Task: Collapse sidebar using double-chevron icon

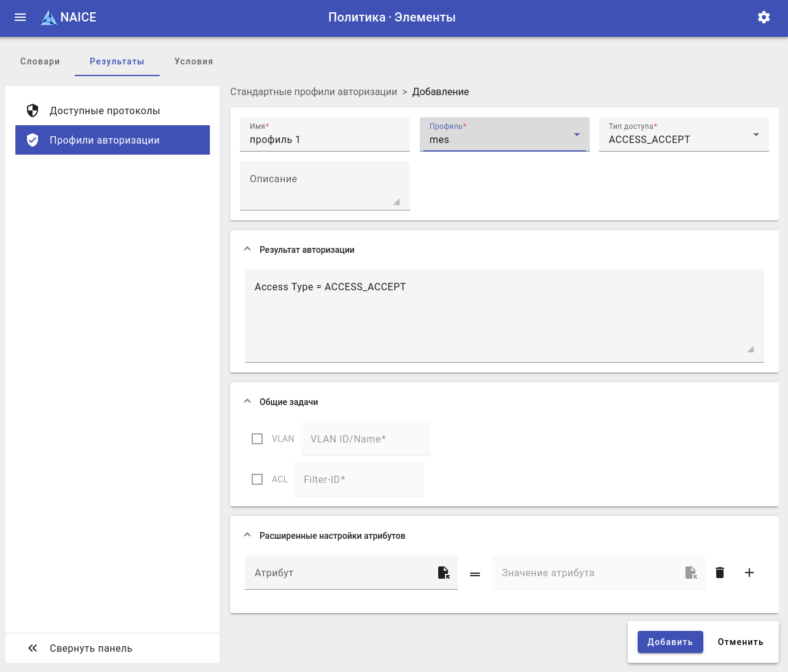Action: tap(33, 648)
